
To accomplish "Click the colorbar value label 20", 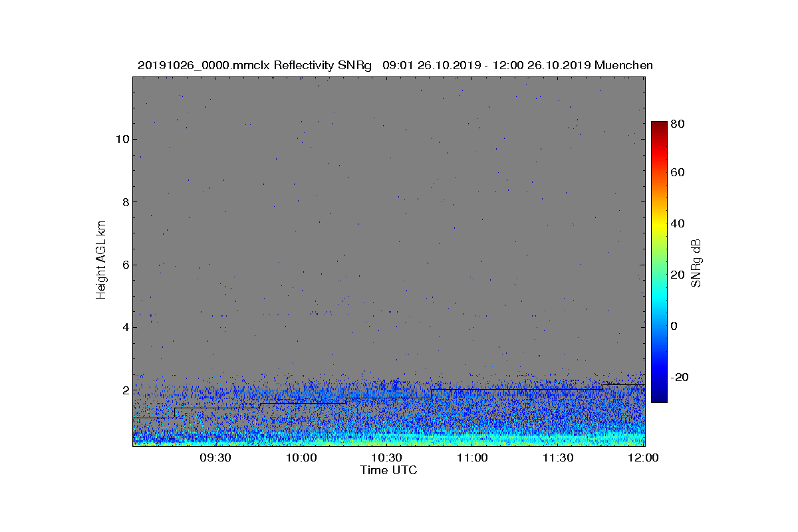I will 679,275.
